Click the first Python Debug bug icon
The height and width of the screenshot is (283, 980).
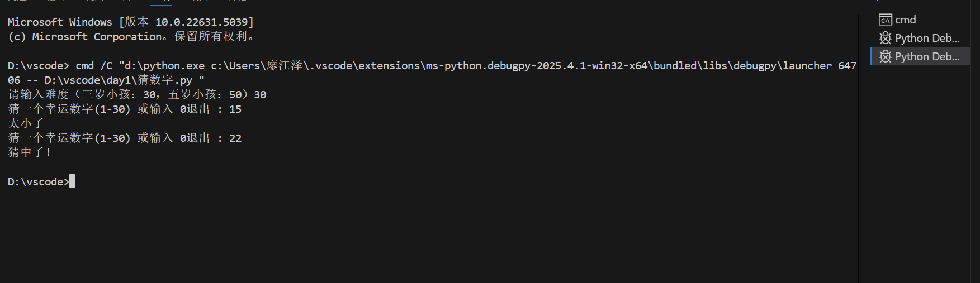click(885, 38)
